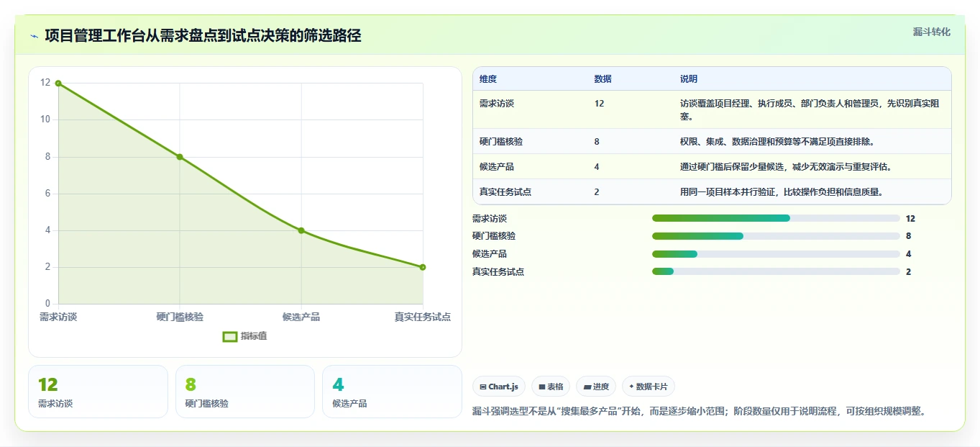
Task: Select the 硬门槛核验 cell in the table
Action: tap(501, 142)
